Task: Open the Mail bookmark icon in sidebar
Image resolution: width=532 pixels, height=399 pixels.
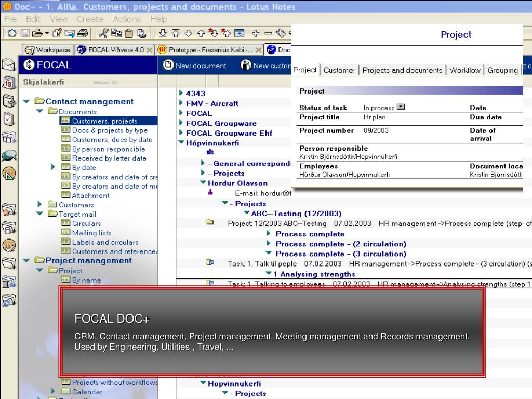Action: tap(8, 64)
